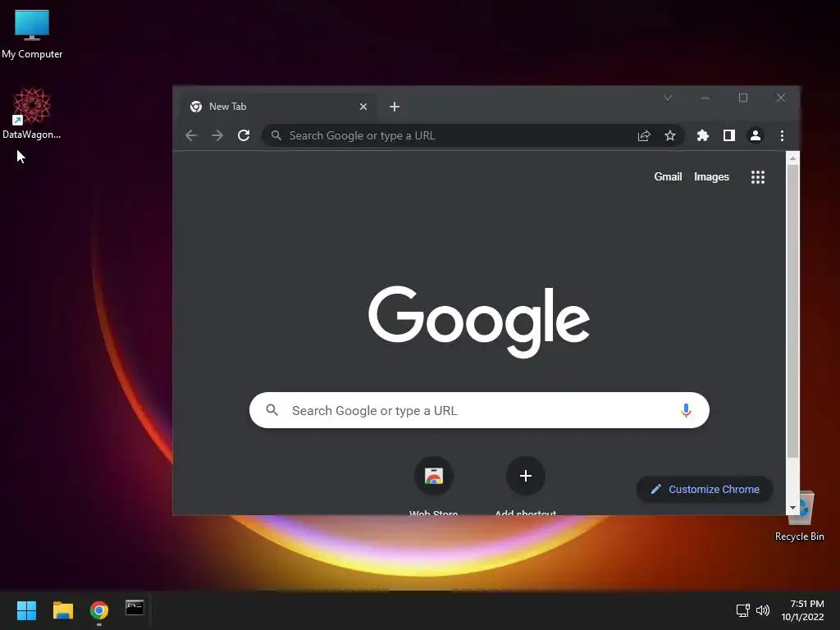Click the network tray icon
The width and height of the screenshot is (840, 630).
(742, 610)
